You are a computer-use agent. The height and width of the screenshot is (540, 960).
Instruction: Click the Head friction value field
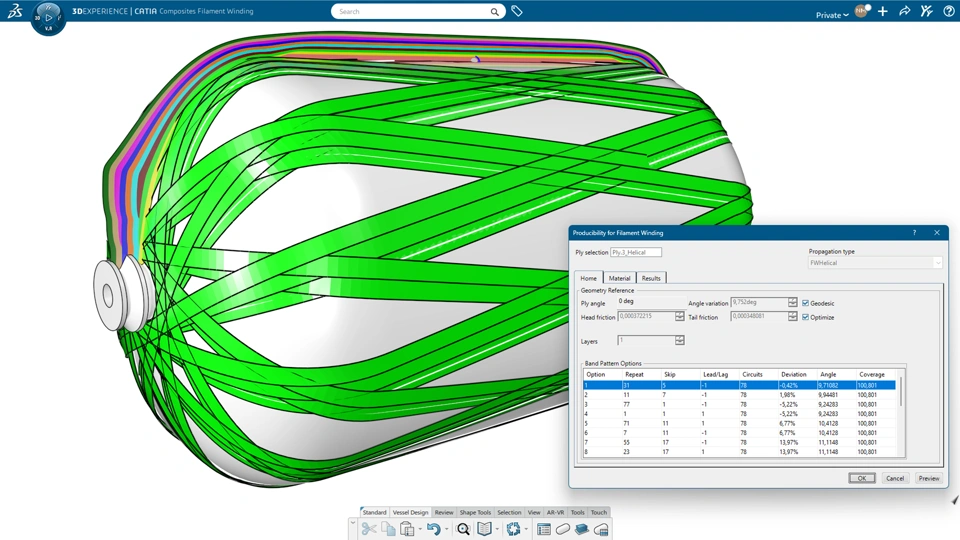(x=647, y=316)
